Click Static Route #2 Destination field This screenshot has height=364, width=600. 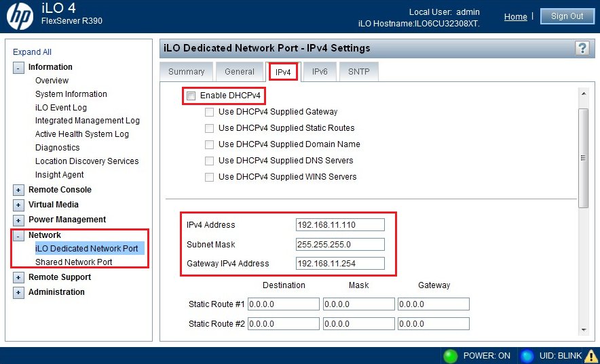pos(284,324)
